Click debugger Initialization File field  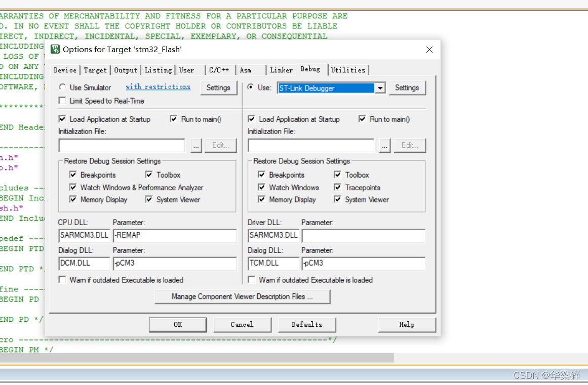311,145
